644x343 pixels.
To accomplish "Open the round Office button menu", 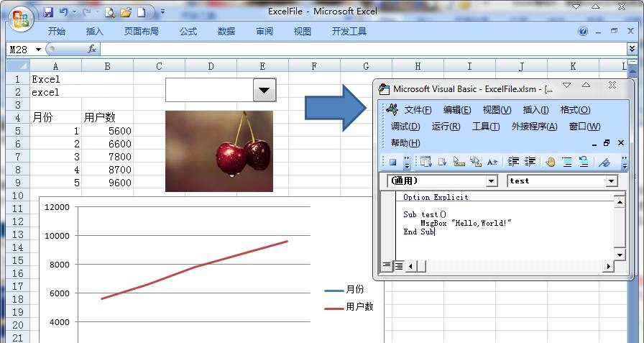I will 21,19.
